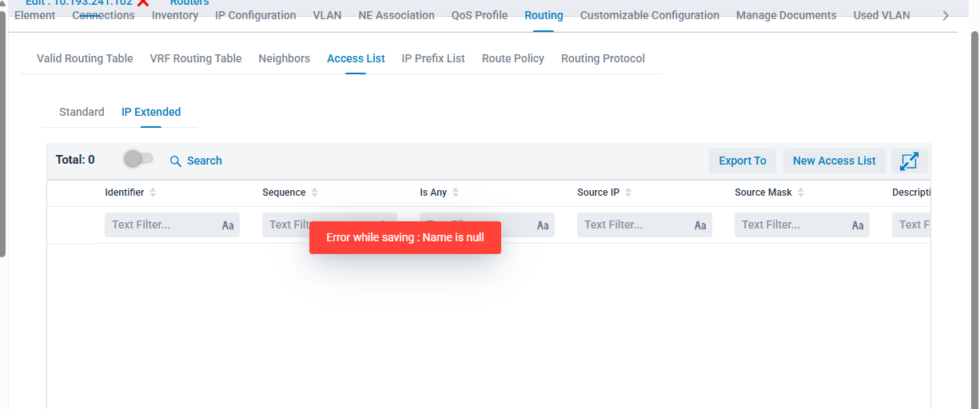Sort by the Sequence column header
Viewport: 980px width, 409px height.
pyautogui.click(x=284, y=193)
